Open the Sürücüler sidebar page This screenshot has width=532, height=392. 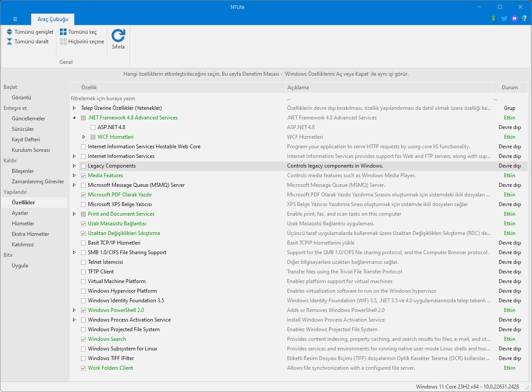pyautogui.click(x=23, y=129)
